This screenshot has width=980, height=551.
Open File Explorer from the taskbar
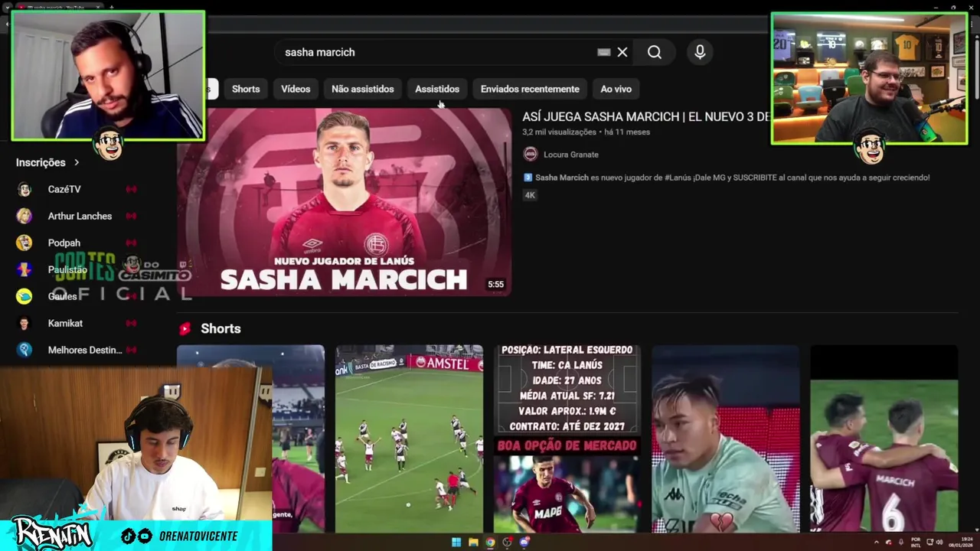coord(473,542)
